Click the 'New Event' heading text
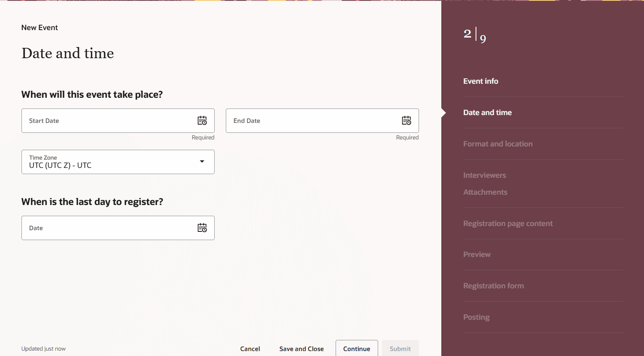644x356 pixels. (40, 28)
